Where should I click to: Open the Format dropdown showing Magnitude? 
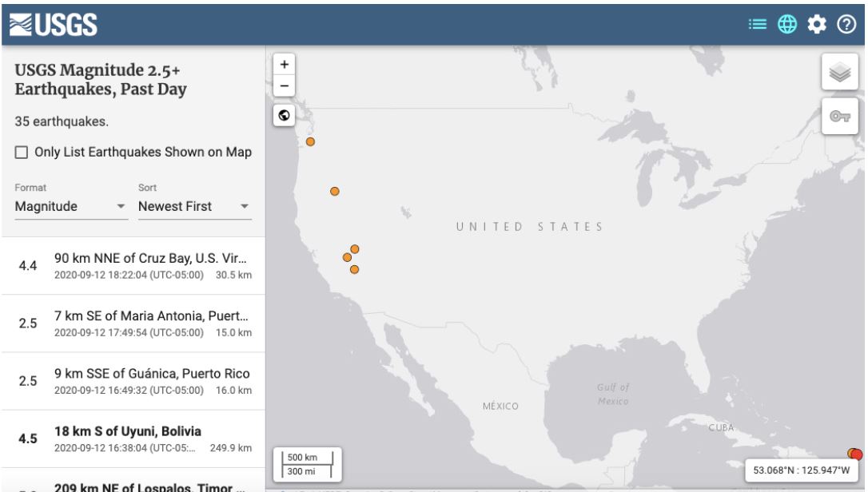pyautogui.click(x=71, y=206)
